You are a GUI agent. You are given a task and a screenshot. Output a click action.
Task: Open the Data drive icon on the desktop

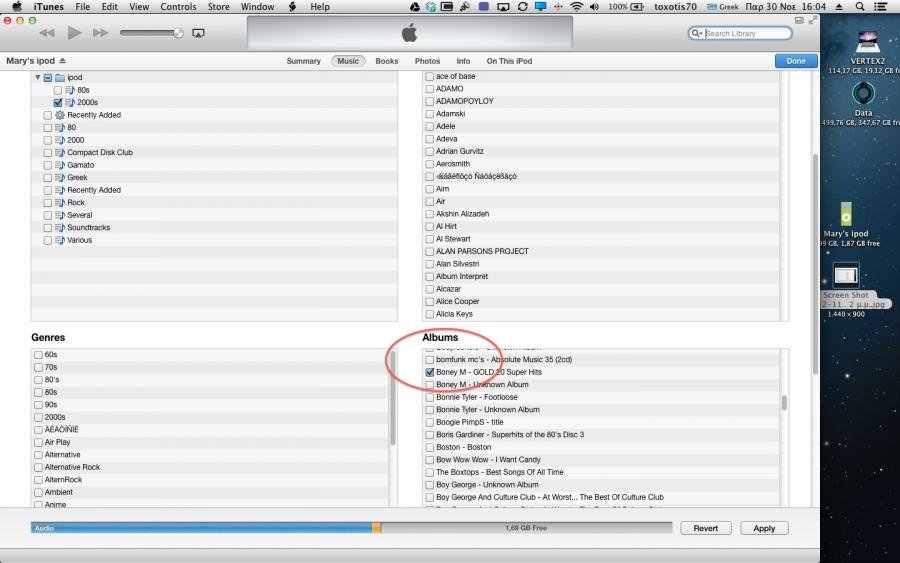(863, 94)
